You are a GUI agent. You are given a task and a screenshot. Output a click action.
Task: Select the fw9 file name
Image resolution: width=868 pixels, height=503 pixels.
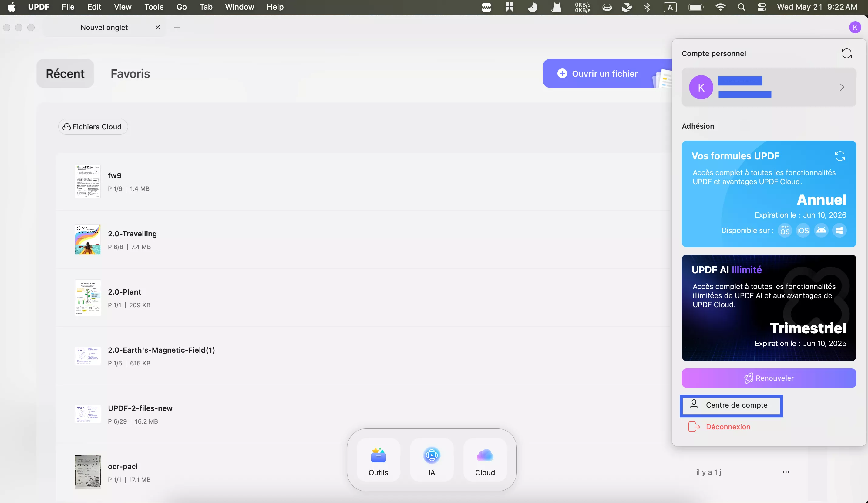click(x=115, y=175)
